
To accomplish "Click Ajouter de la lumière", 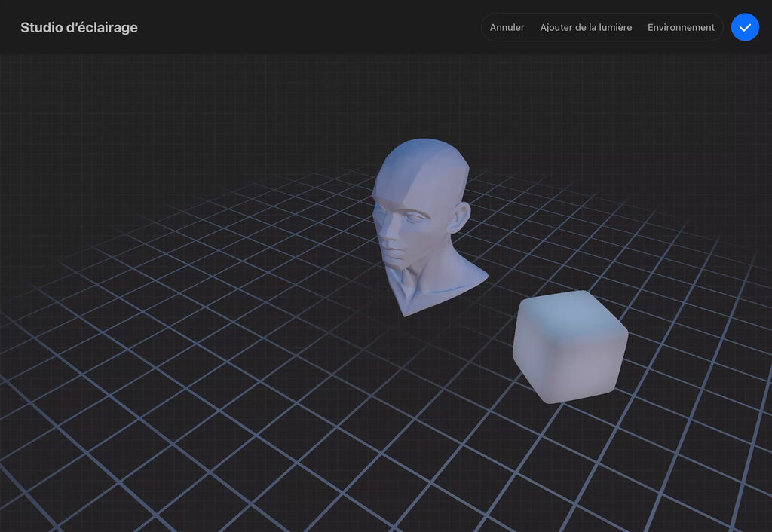I will [586, 28].
